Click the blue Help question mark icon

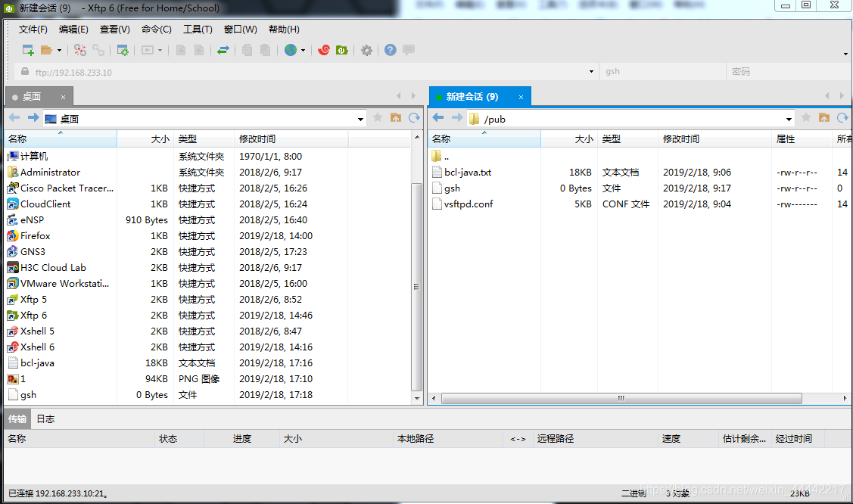[x=390, y=50]
